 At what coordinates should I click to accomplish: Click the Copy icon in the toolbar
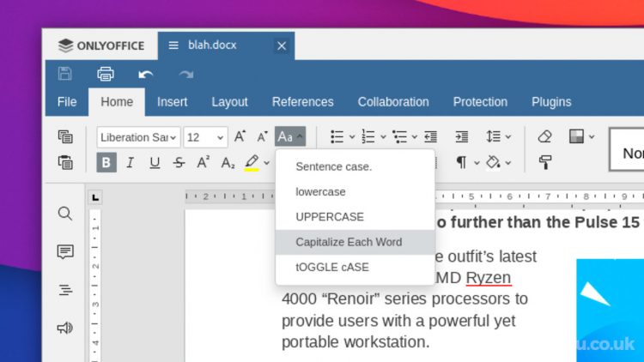65,136
